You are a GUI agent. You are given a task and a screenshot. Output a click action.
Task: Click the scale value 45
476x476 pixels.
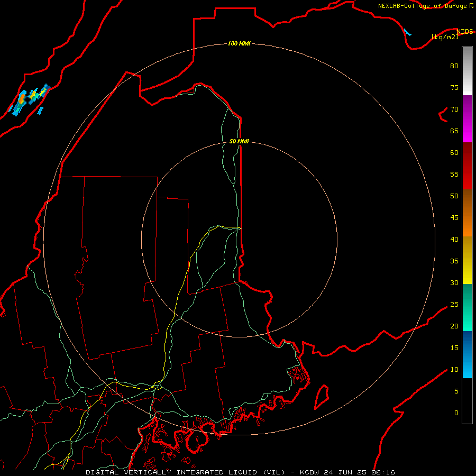point(454,218)
